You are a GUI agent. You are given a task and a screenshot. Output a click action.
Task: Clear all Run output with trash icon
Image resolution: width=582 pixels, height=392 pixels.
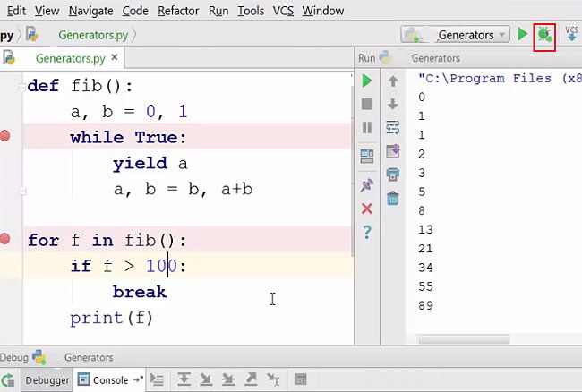point(393,198)
